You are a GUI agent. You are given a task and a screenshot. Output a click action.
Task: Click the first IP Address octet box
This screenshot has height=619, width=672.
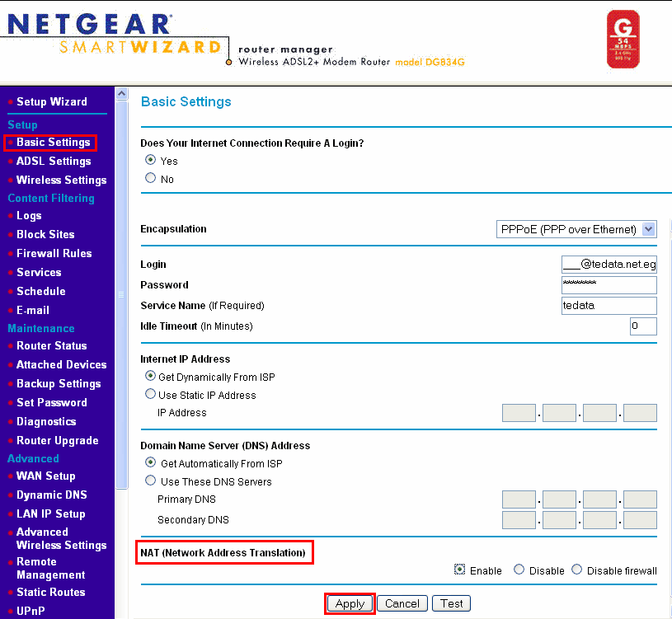tap(519, 413)
